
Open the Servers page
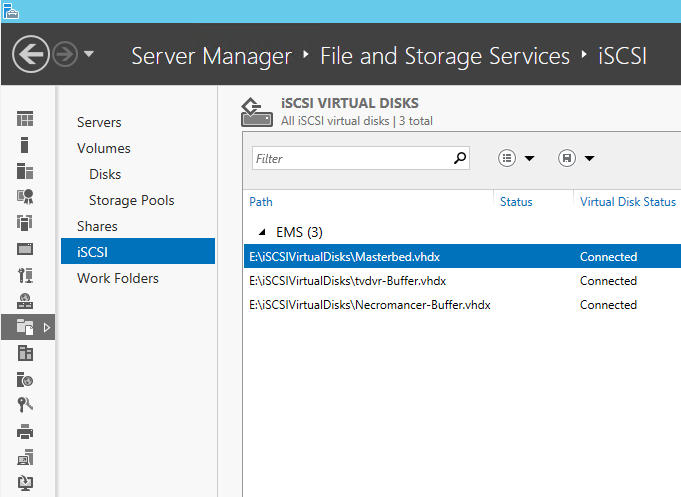(99, 122)
